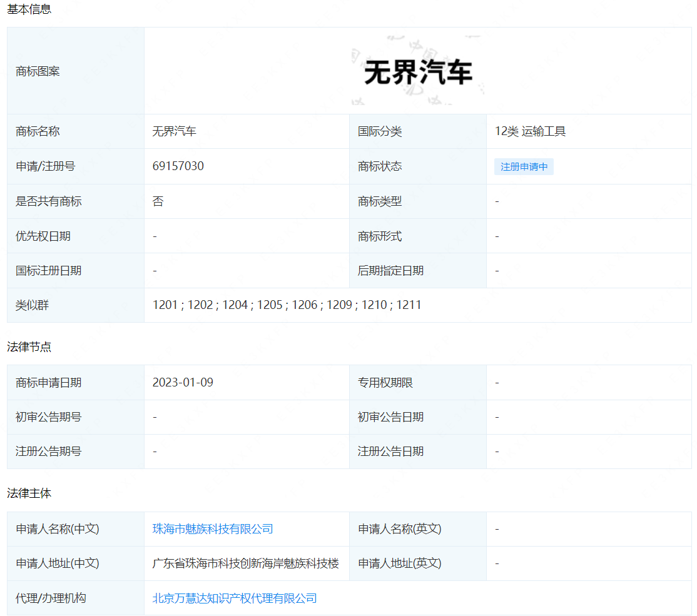Viewport: 697px width, 616px height.
Task: Click the 商标图案 label cell
Action: [38, 71]
